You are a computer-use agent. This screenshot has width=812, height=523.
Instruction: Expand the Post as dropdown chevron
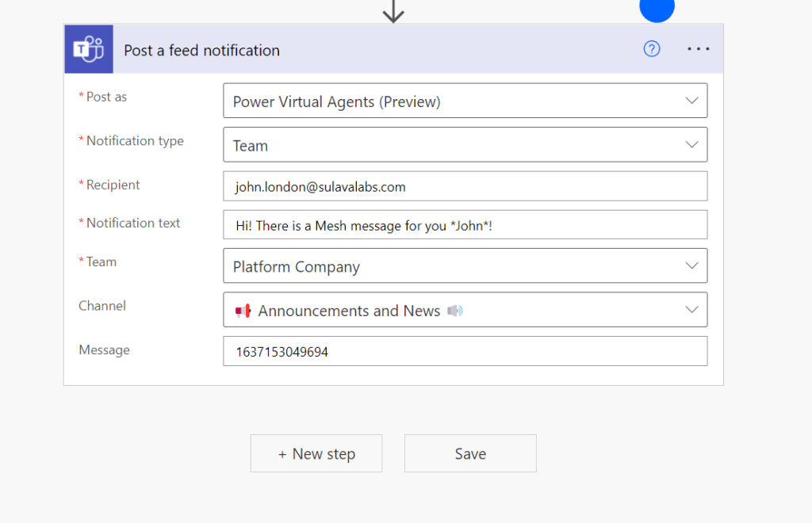691,101
